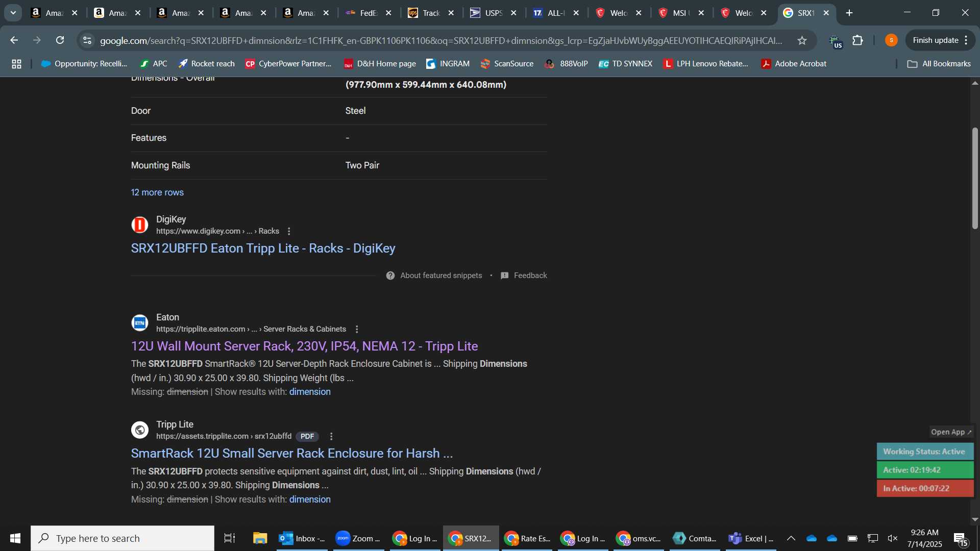Open DigiKey result three-dot menu

tap(289, 232)
